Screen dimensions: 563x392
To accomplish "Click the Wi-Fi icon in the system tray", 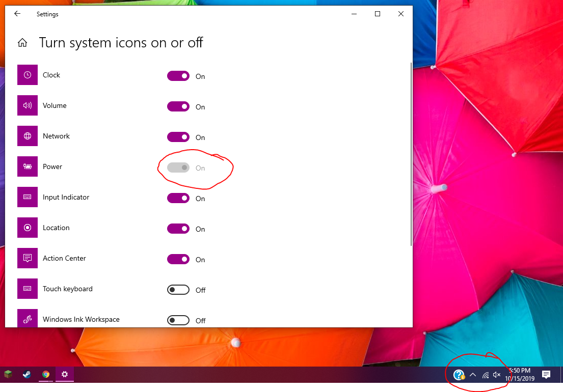I will (x=485, y=374).
